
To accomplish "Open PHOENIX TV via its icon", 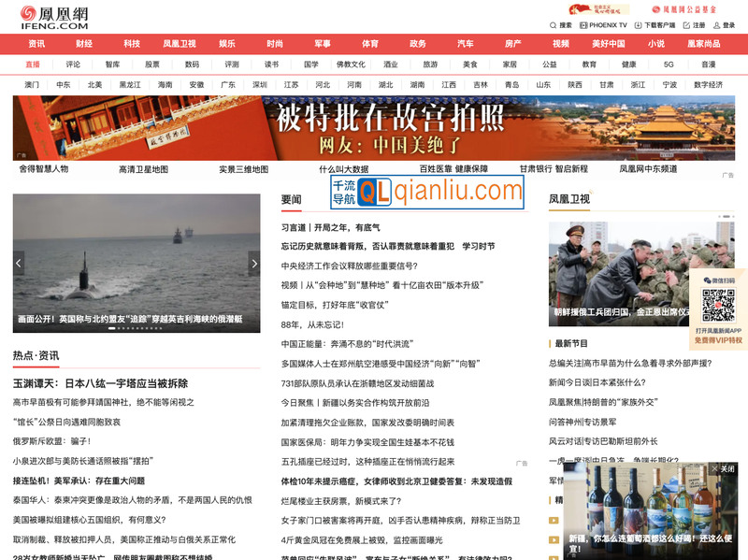I will coord(582,25).
